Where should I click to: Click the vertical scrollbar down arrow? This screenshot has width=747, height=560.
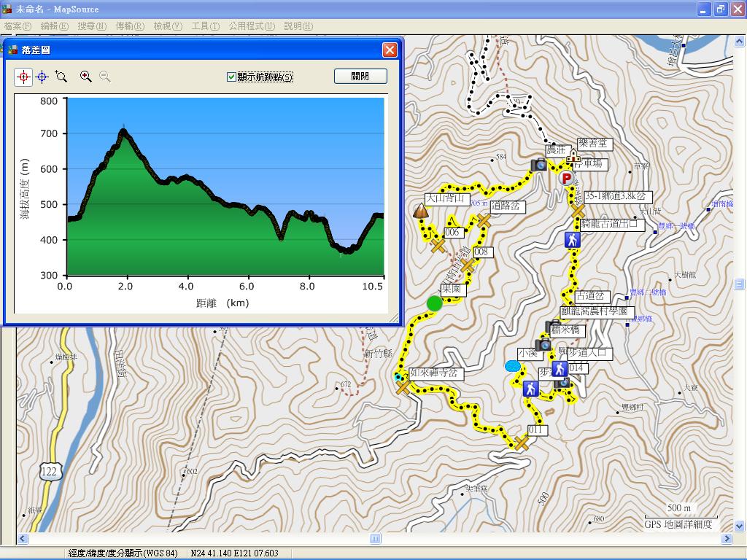pos(740,526)
